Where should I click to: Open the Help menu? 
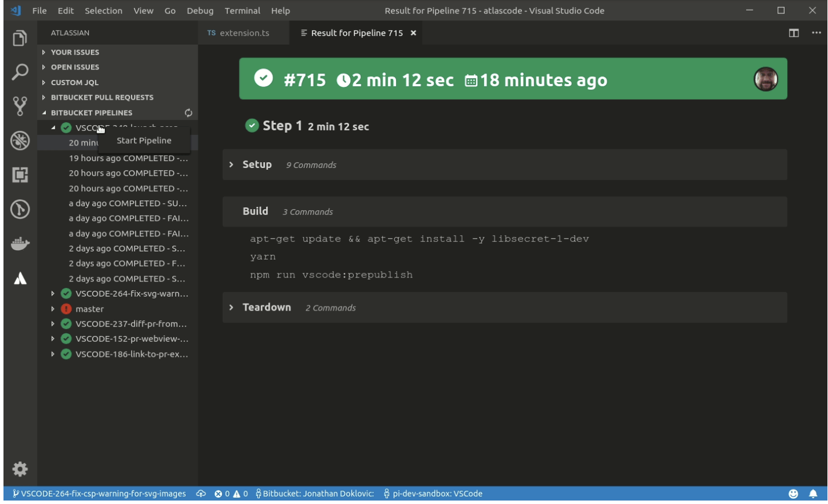[x=281, y=10]
